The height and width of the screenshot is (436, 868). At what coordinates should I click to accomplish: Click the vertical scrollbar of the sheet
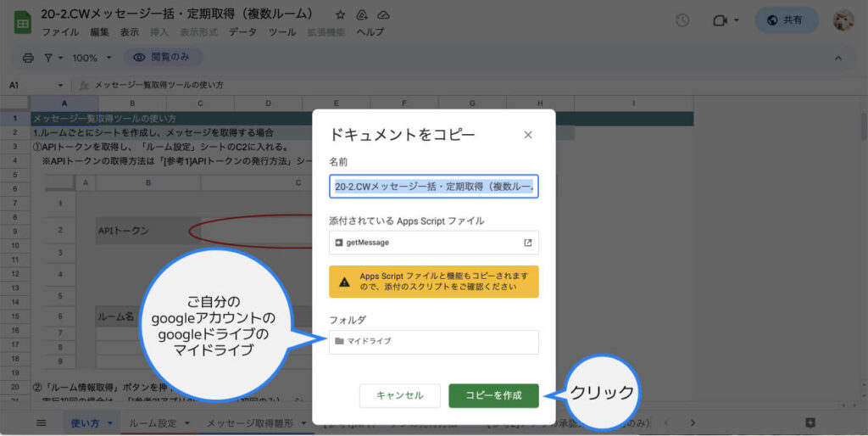tap(864, 126)
